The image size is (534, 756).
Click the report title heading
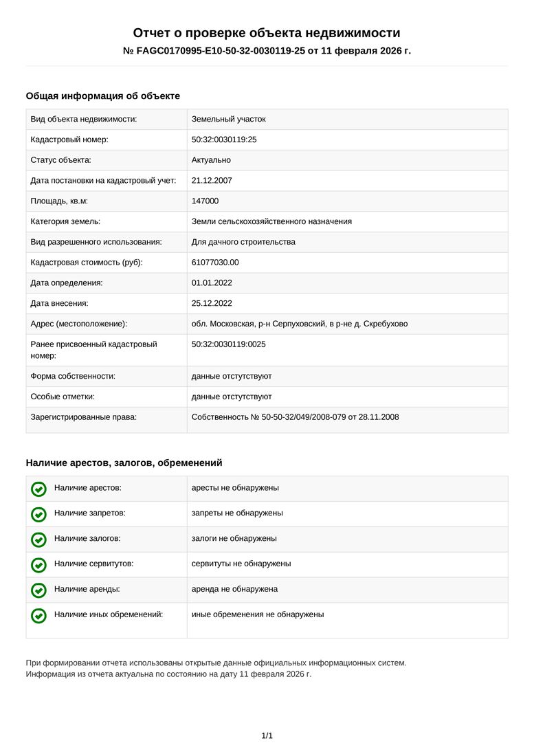point(267,33)
